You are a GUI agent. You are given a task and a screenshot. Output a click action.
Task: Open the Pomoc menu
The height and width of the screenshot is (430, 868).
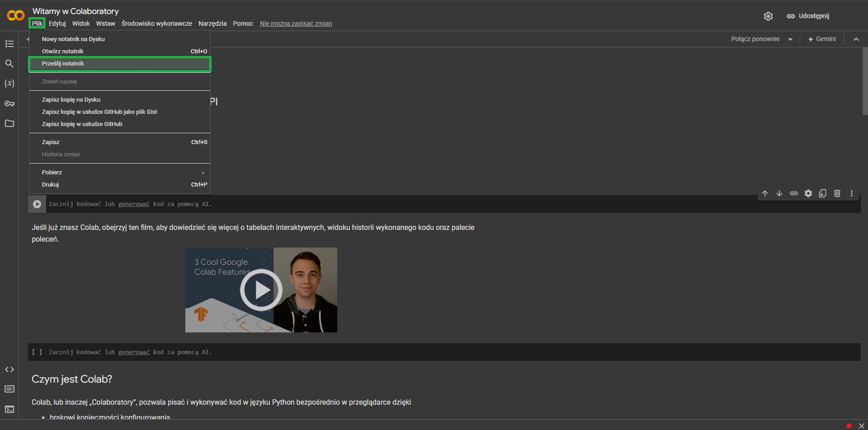click(243, 23)
